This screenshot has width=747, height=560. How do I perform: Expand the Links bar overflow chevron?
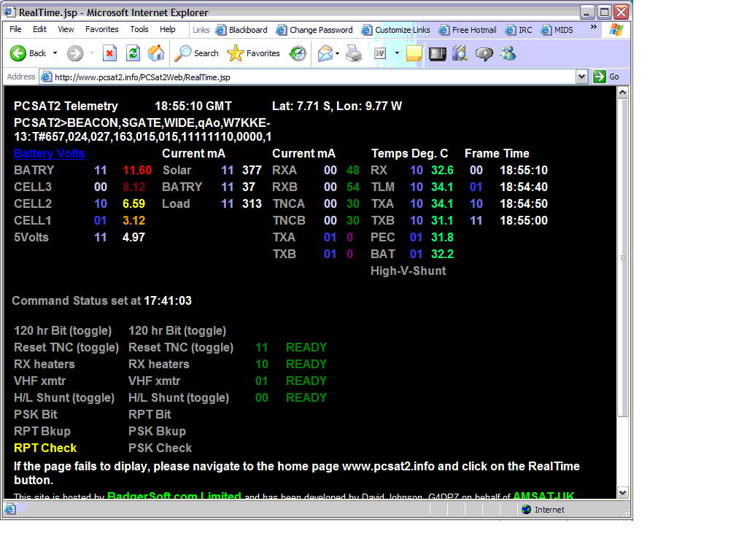(x=594, y=28)
